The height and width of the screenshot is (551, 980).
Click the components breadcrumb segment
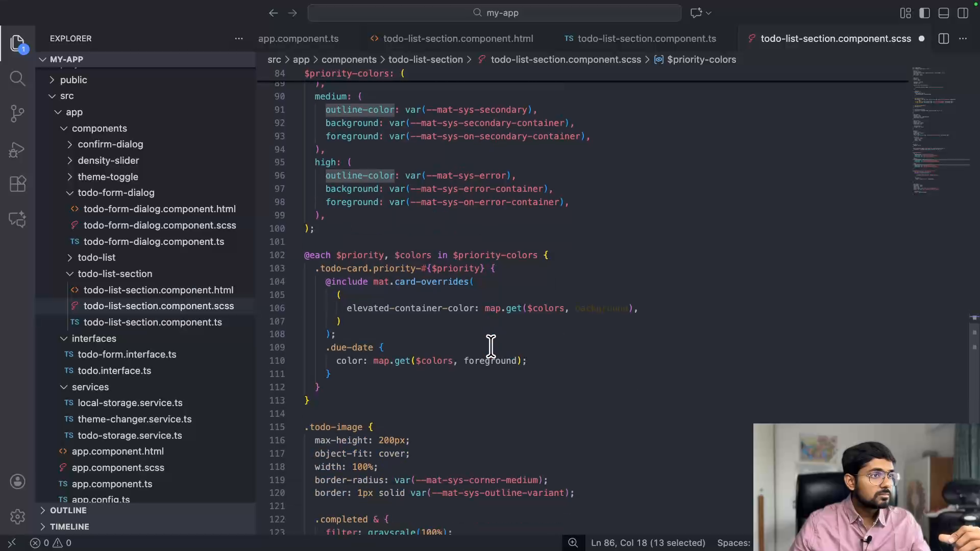pos(349,60)
